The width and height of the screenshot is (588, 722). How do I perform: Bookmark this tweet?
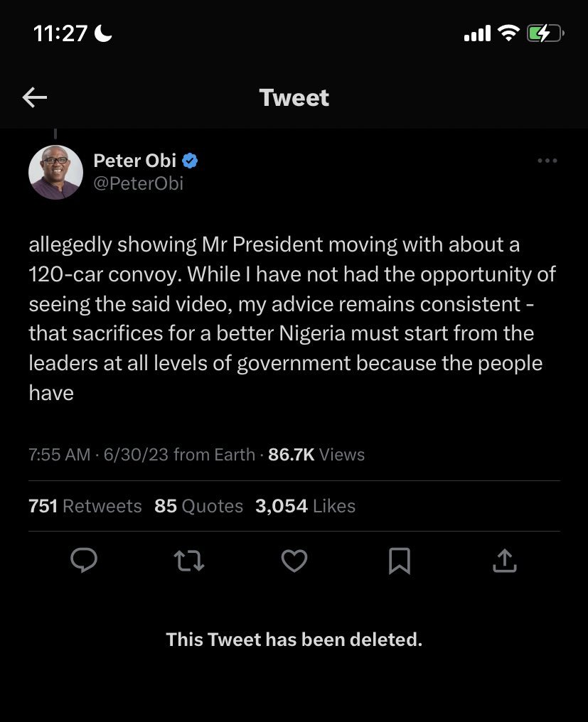coord(399,562)
